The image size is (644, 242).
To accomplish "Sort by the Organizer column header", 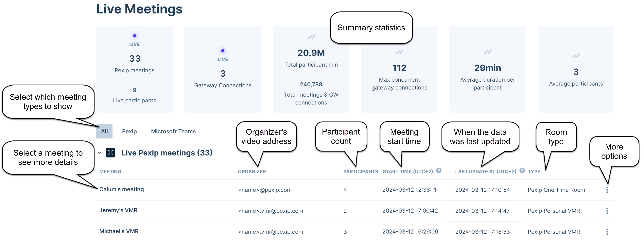I will (252, 171).
